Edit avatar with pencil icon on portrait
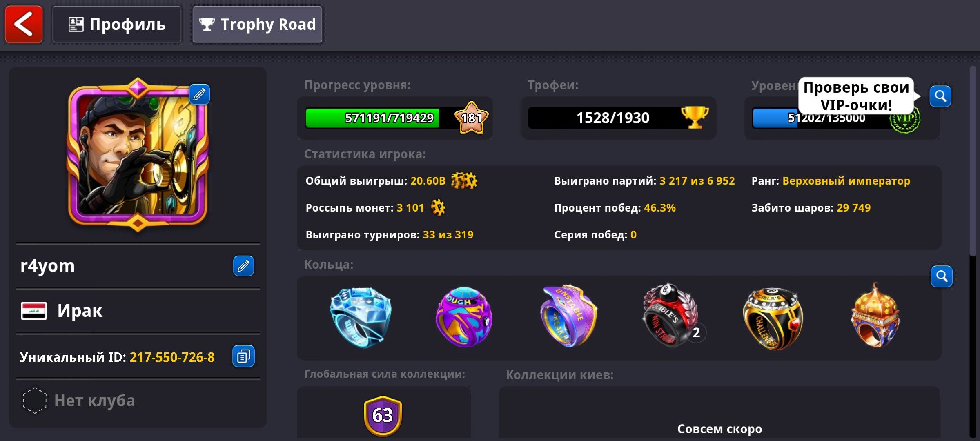The image size is (980, 441). [x=200, y=95]
